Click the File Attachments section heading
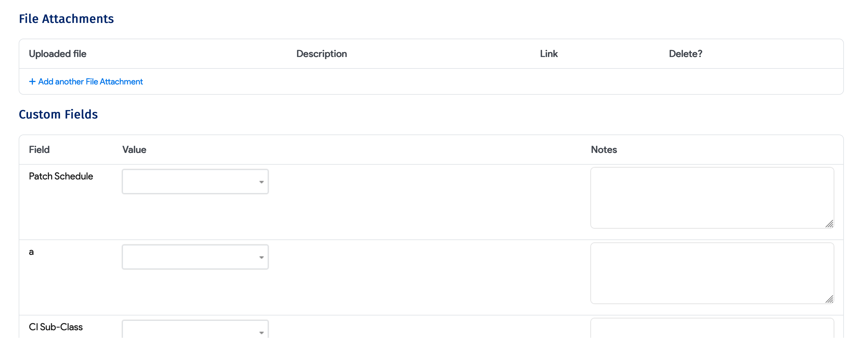The width and height of the screenshot is (868, 345). tap(66, 19)
